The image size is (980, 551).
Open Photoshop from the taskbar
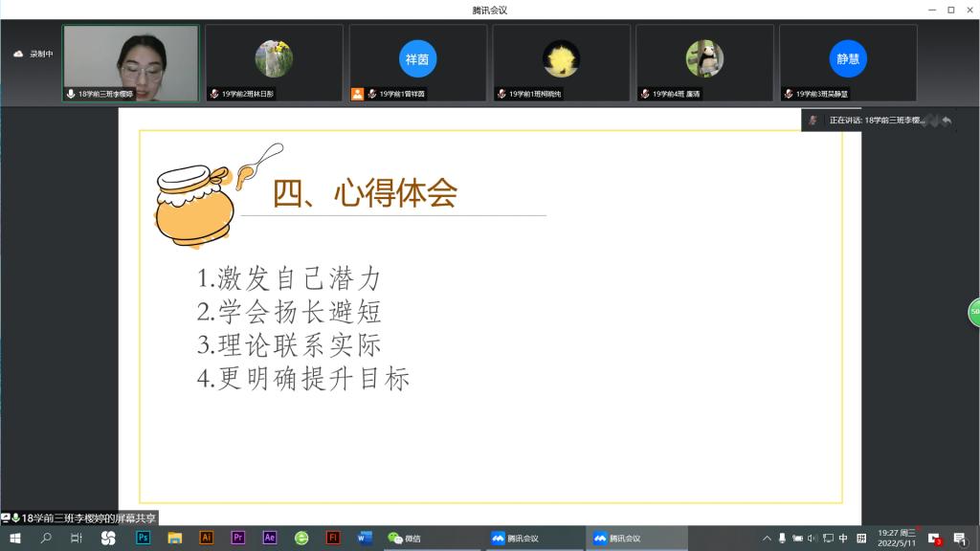(144, 538)
